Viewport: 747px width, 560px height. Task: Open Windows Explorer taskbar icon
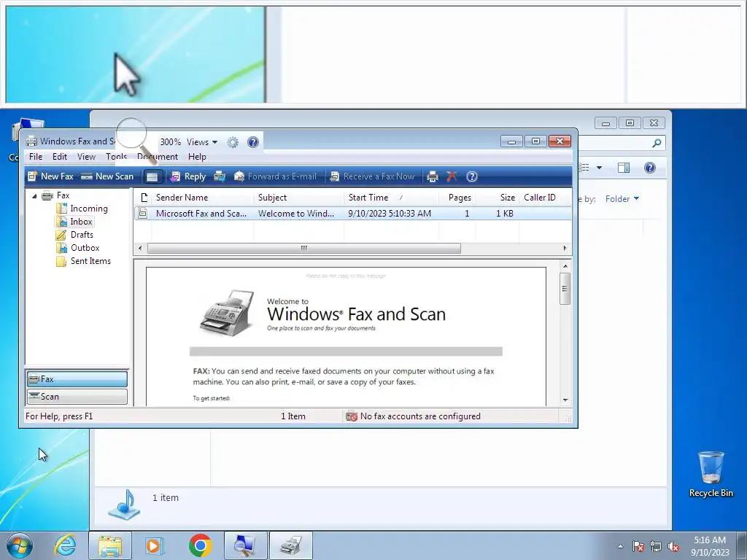pyautogui.click(x=110, y=545)
